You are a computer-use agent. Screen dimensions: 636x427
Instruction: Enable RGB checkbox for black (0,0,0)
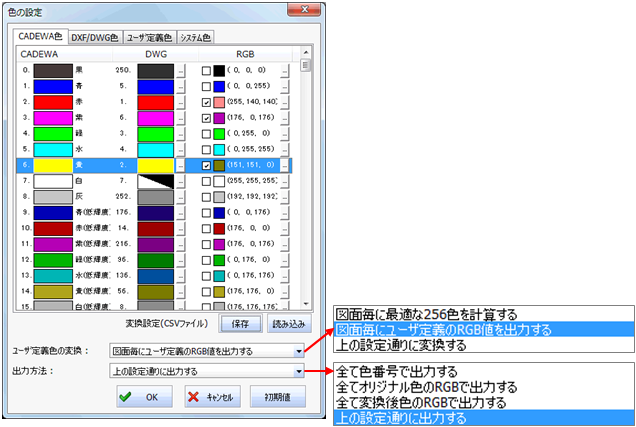pyautogui.click(x=206, y=71)
